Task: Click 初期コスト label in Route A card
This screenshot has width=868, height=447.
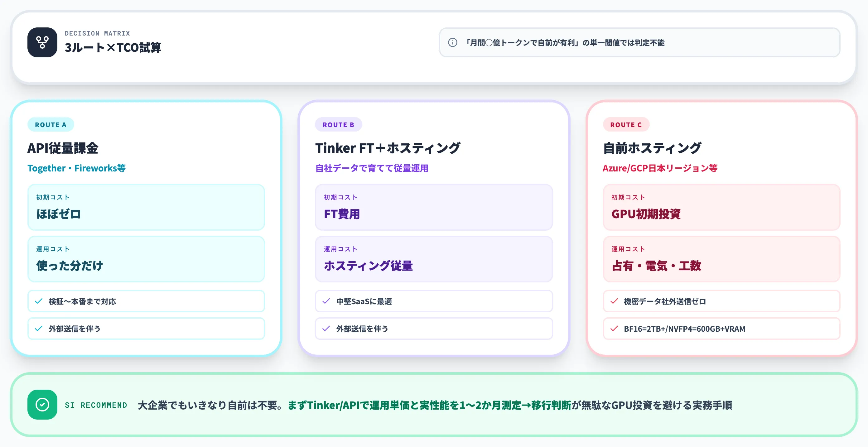Action: click(53, 197)
